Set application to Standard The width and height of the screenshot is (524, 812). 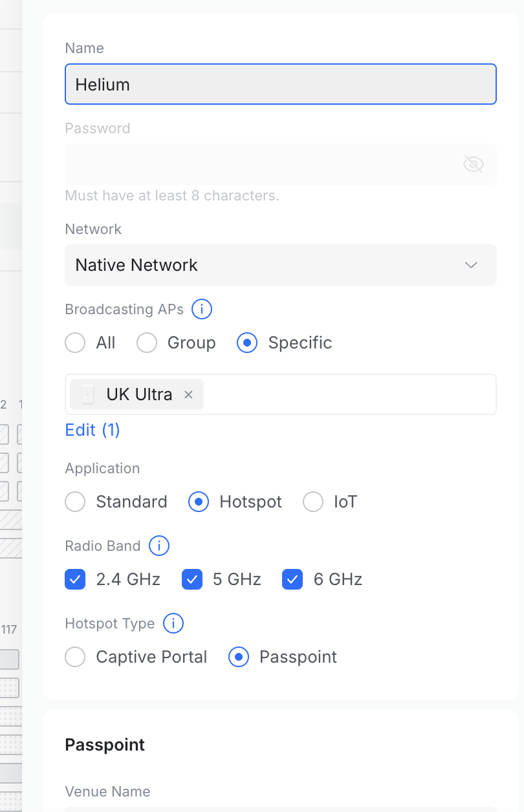[76, 502]
